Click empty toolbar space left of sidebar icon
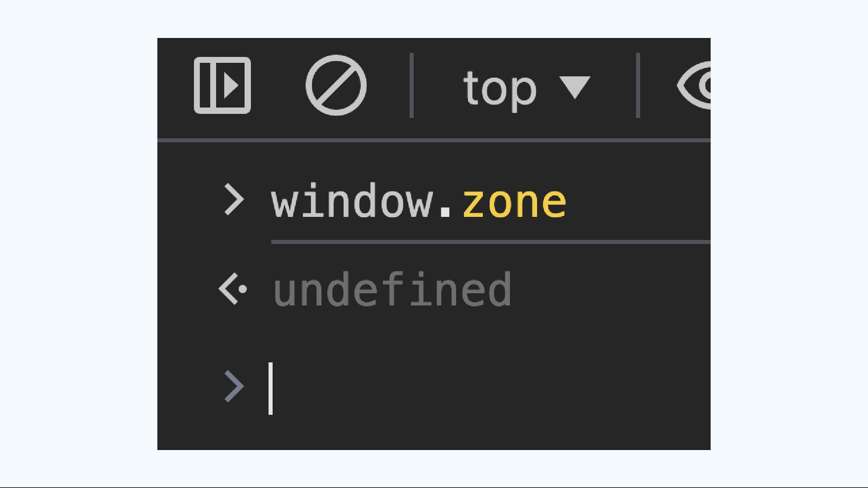 (175, 86)
